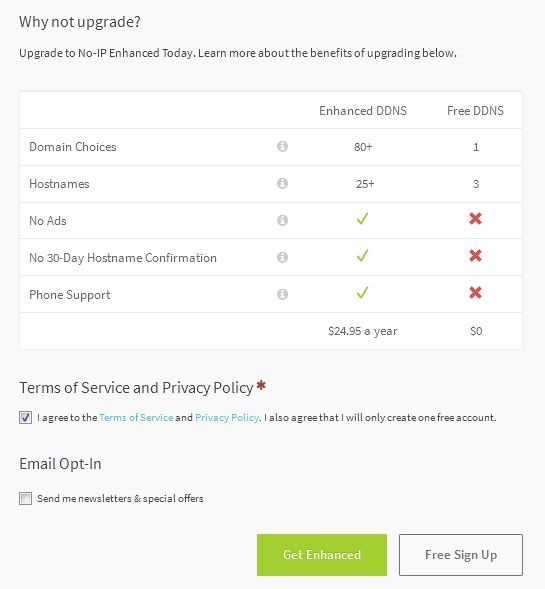The width and height of the screenshot is (545, 589).
Task: Click info icon beside Hostnames
Action: pyautogui.click(x=282, y=183)
